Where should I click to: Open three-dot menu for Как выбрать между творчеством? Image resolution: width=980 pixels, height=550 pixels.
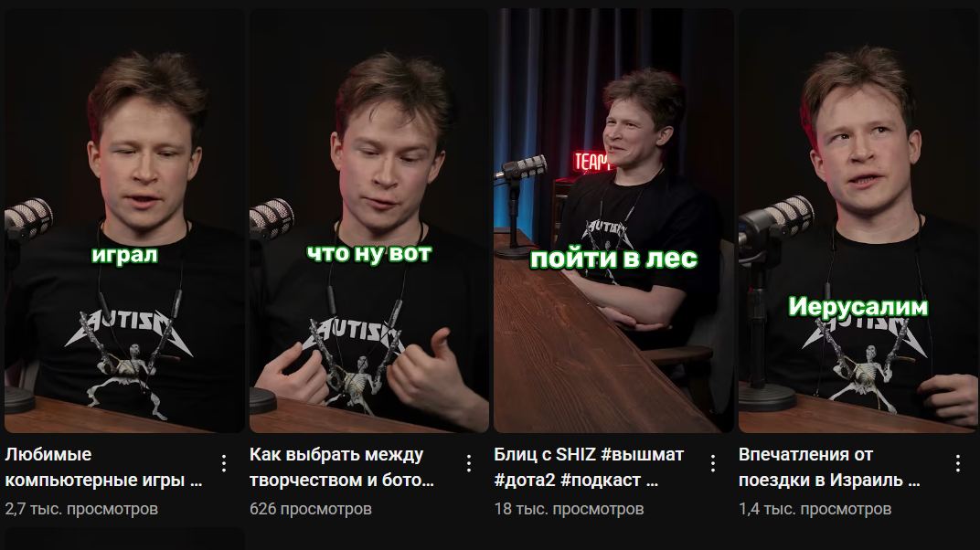click(x=469, y=463)
